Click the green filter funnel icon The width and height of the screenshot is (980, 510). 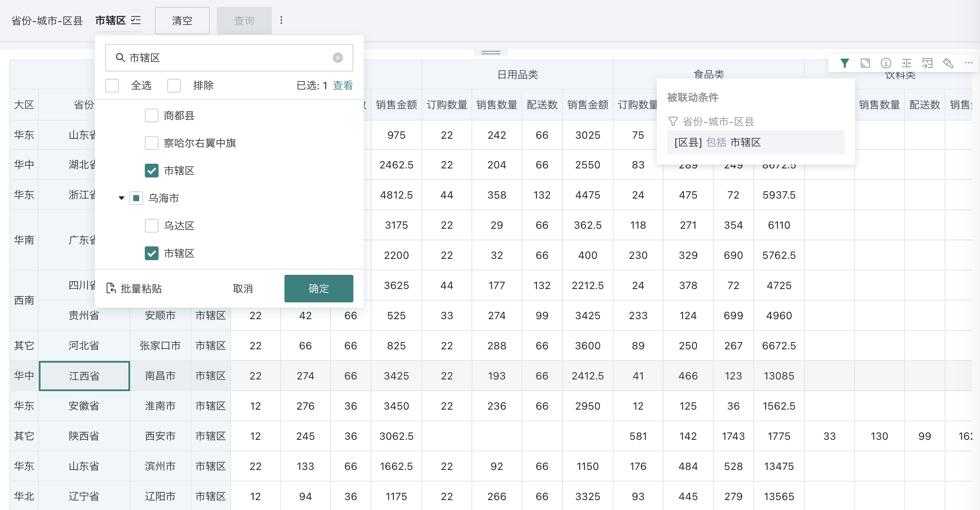[x=844, y=63]
